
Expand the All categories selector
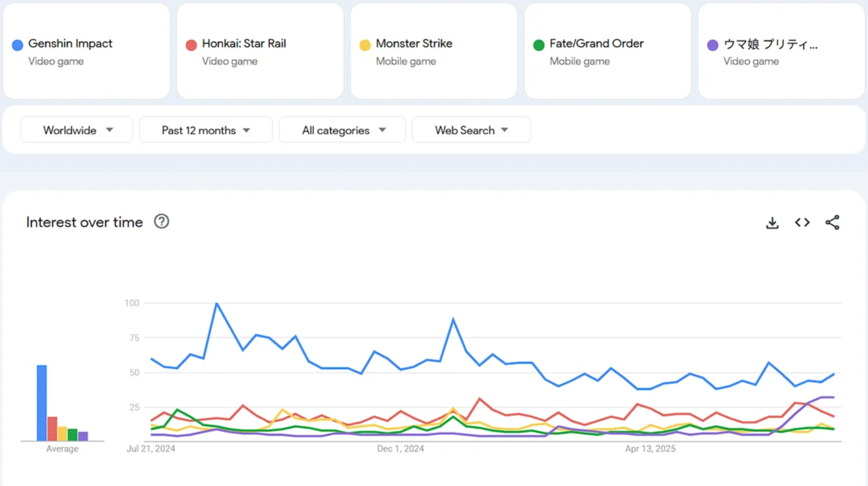(x=342, y=129)
